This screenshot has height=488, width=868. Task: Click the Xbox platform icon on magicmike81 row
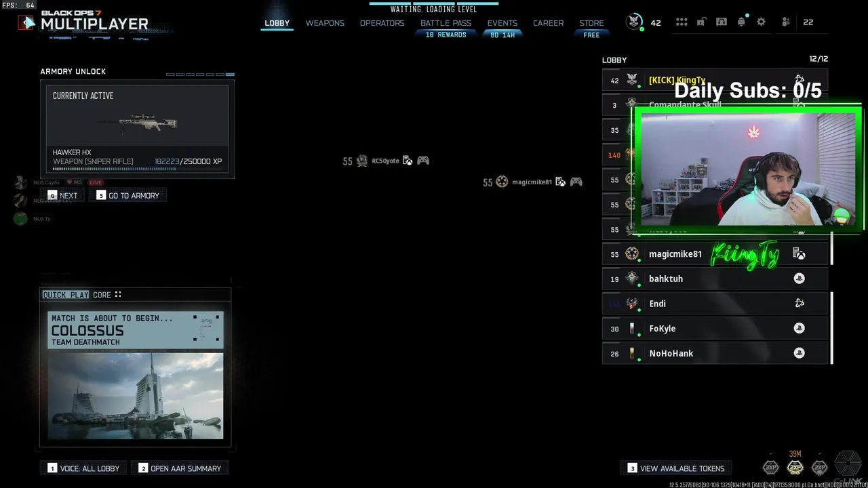(800, 254)
